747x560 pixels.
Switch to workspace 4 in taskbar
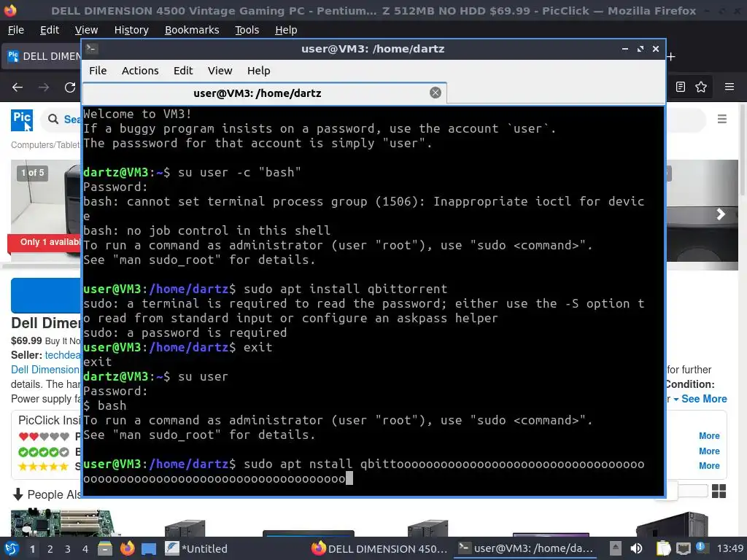(x=85, y=549)
